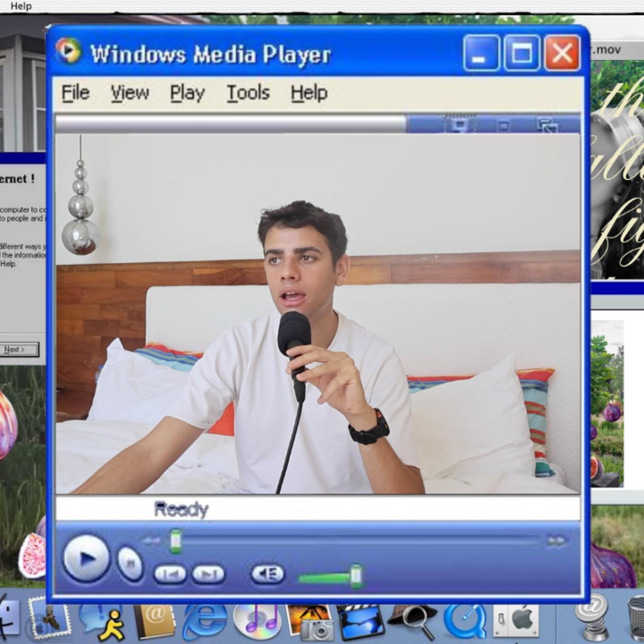Open the Tools menu in Windows Media Player
Screen dimensions: 644x644
pos(248,92)
